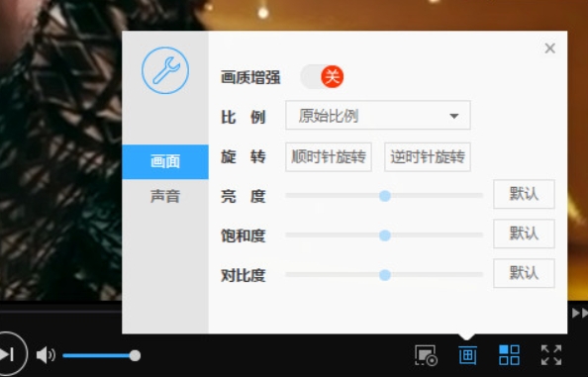Screen dimensions: 588x377
Task: Click the screen record icon
Action: (x=426, y=355)
